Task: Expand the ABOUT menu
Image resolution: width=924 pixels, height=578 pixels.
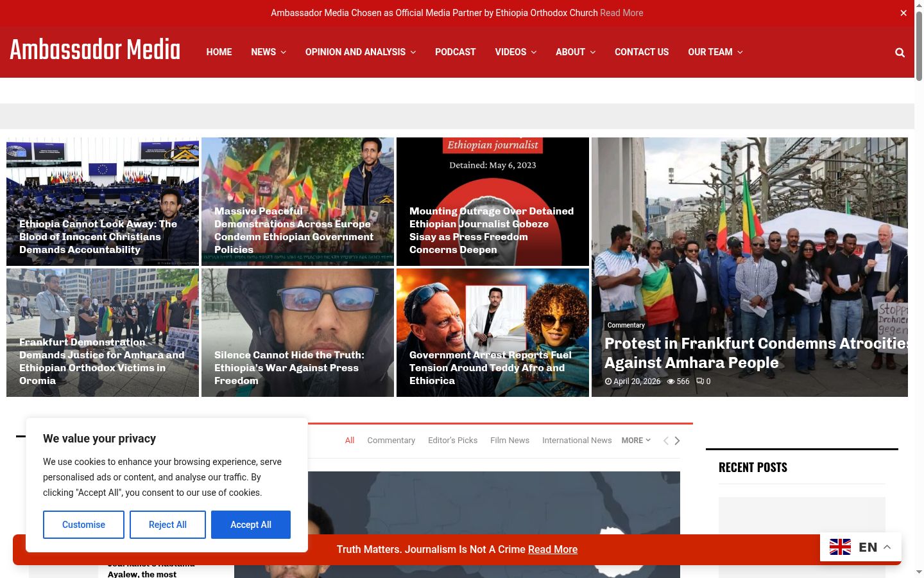Action: [x=576, y=52]
